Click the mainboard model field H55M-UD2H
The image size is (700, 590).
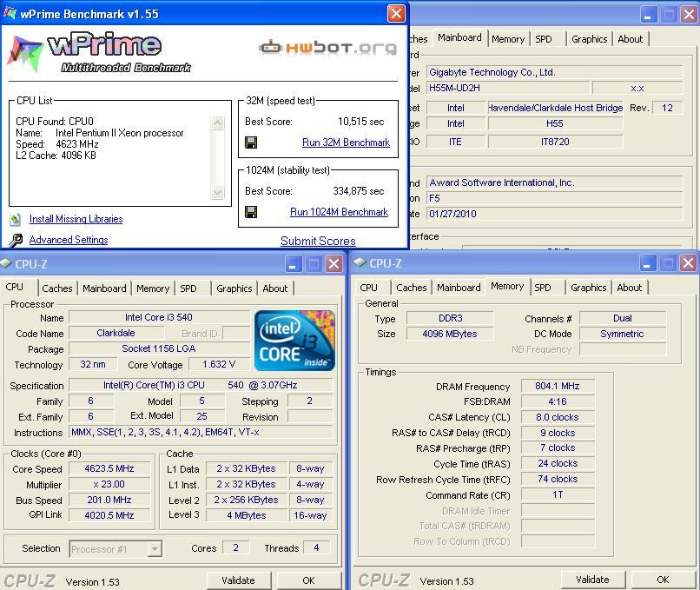coord(508,88)
